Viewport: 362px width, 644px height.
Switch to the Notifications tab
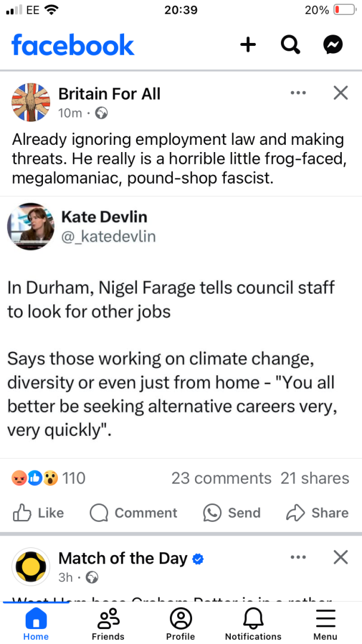coord(253,624)
